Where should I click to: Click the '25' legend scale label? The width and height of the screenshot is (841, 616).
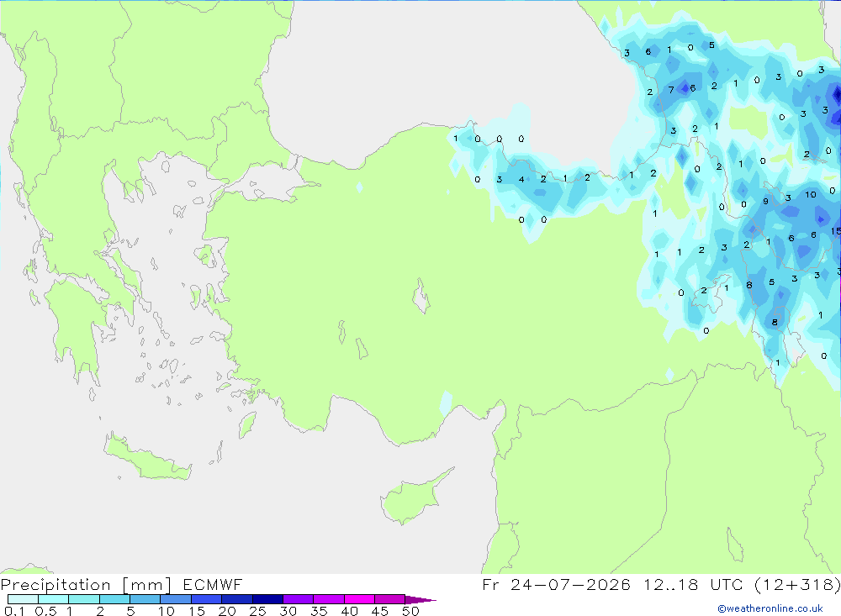[x=257, y=611]
